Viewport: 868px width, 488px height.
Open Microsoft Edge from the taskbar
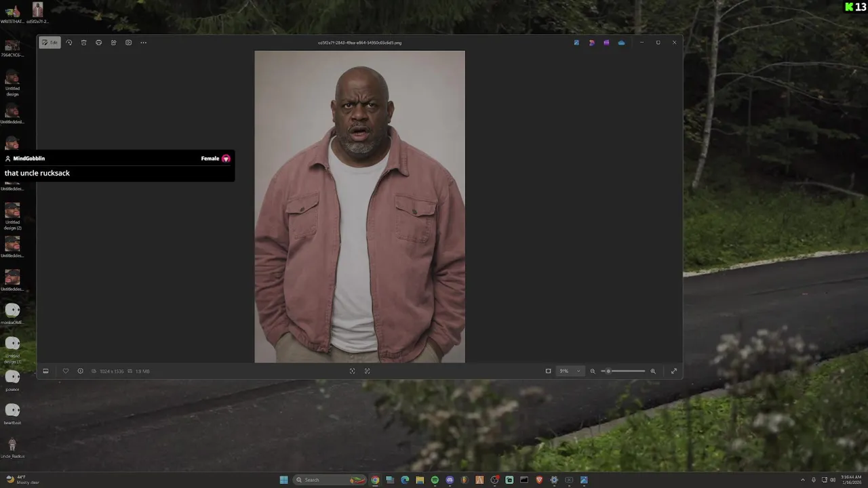tap(405, 480)
